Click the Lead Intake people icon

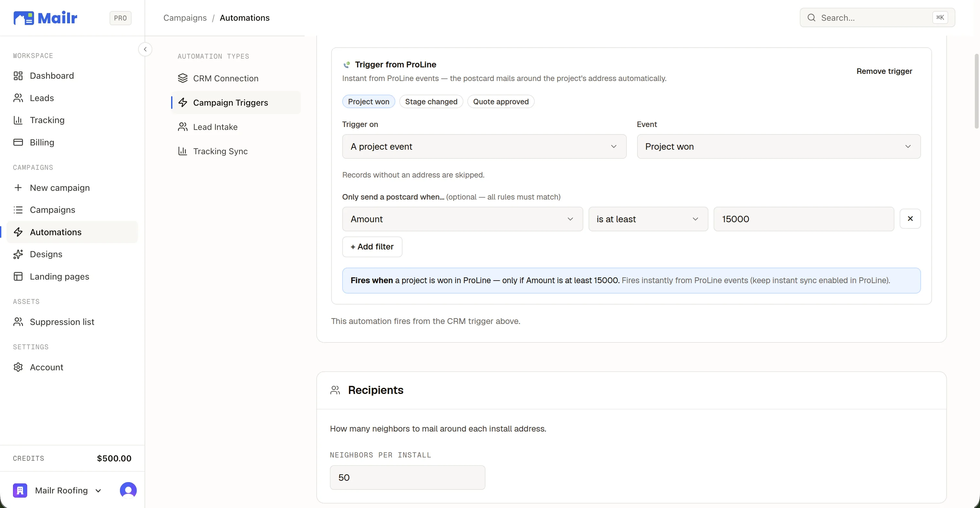[x=182, y=127]
